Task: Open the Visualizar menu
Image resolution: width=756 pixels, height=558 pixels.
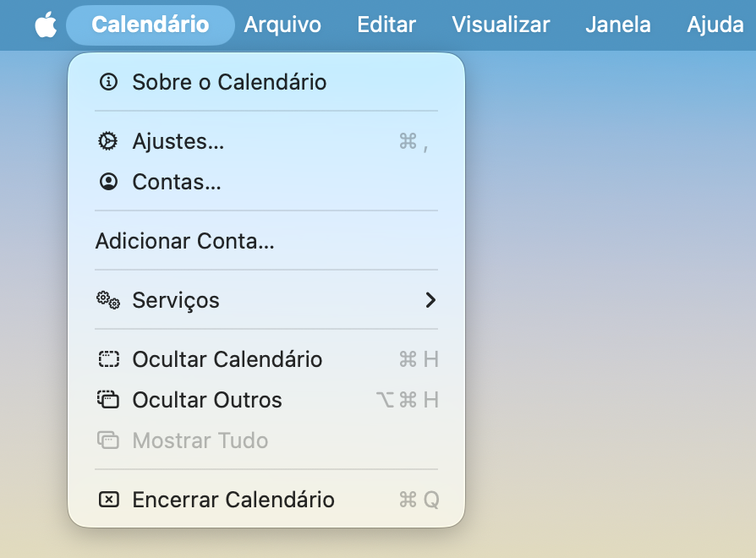Action: tap(501, 25)
